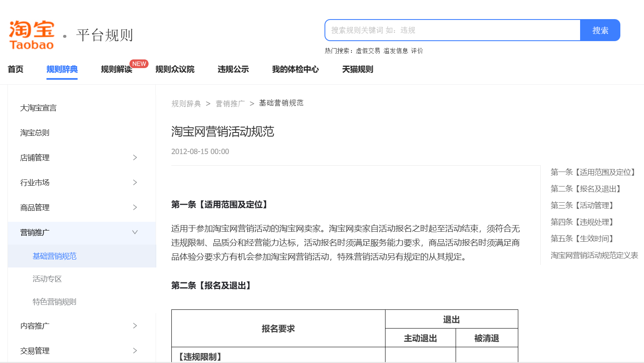Switch to the 天猫规则 tab
This screenshot has width=644, height=363.
pyautogui.click(x=358, y=69)
